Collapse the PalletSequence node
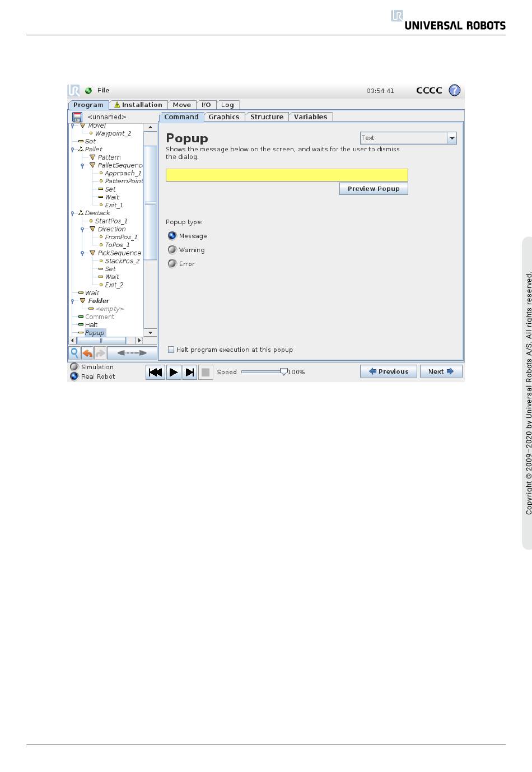The height and width of the screenshot is (772, 532). (x=82, y=165)
